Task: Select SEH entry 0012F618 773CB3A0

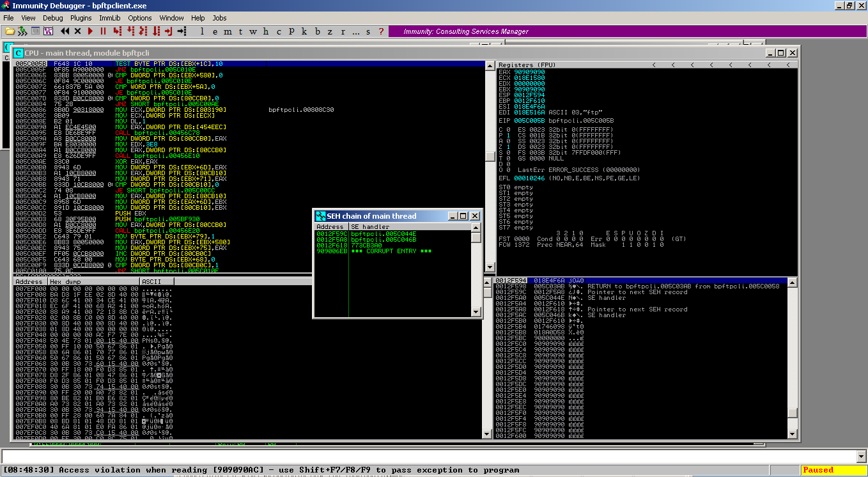Action: [392, 246]
